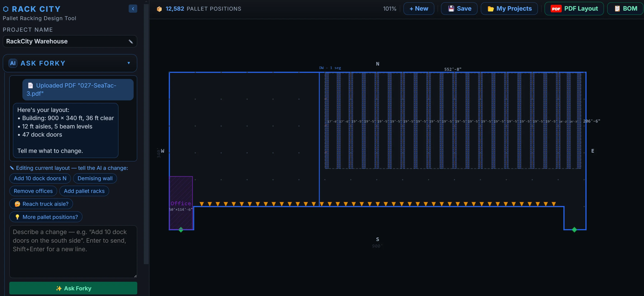
Task: Choose the "Remove offices" suggestion
Action: coord(33,191)
